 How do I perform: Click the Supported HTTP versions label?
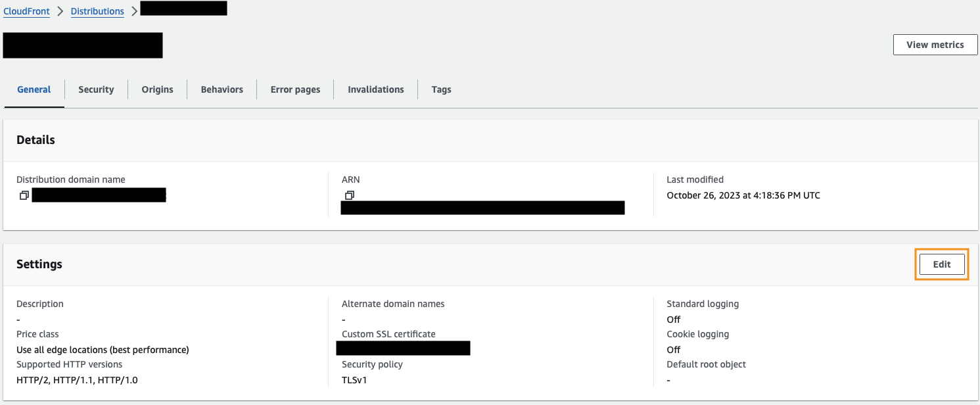click(69, 364)
